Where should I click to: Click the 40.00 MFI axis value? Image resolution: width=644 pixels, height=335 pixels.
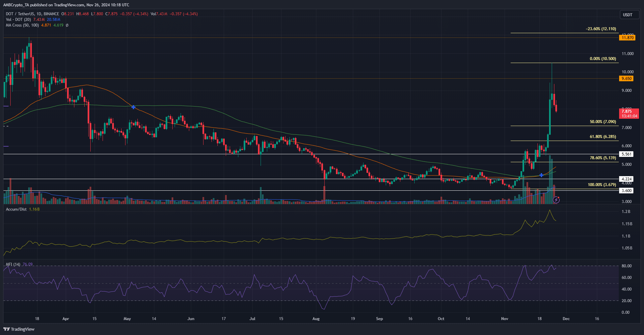click(x=626, y=289)
